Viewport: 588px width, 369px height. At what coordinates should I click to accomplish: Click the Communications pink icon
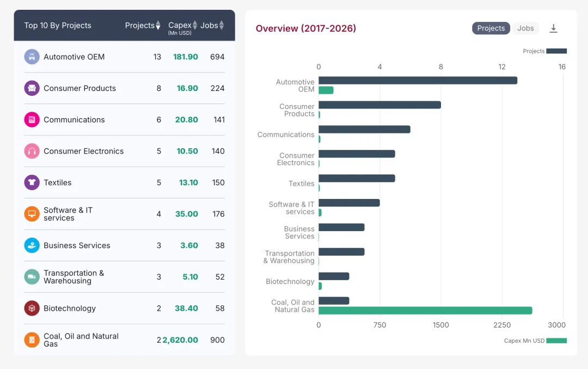click(32, 120)
